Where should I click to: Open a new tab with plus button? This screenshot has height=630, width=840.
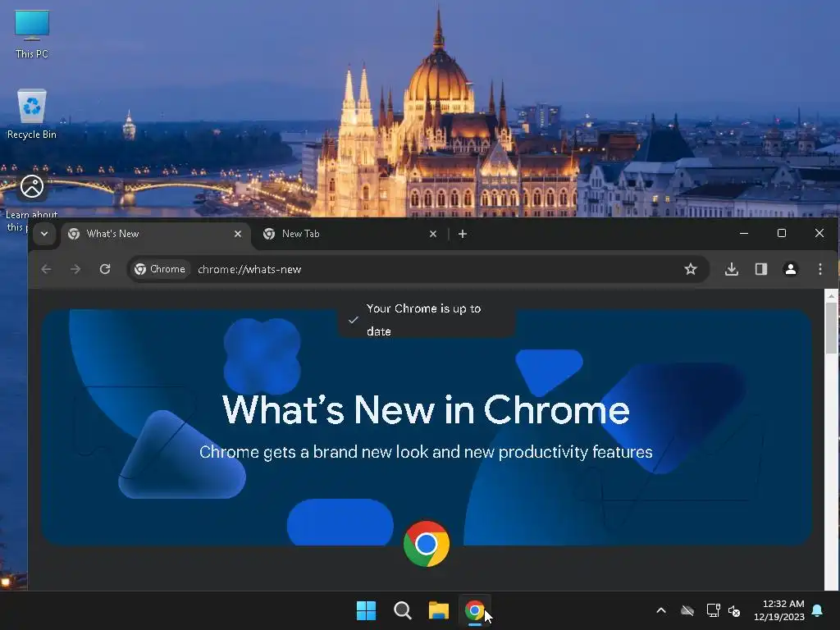pos(463,234)
